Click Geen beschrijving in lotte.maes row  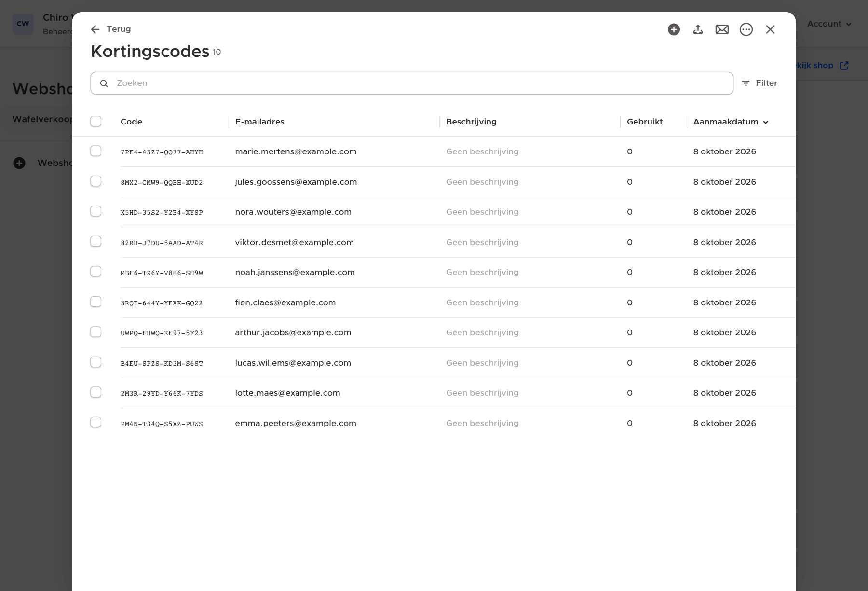pyautogui.click(x=482, y=393)
